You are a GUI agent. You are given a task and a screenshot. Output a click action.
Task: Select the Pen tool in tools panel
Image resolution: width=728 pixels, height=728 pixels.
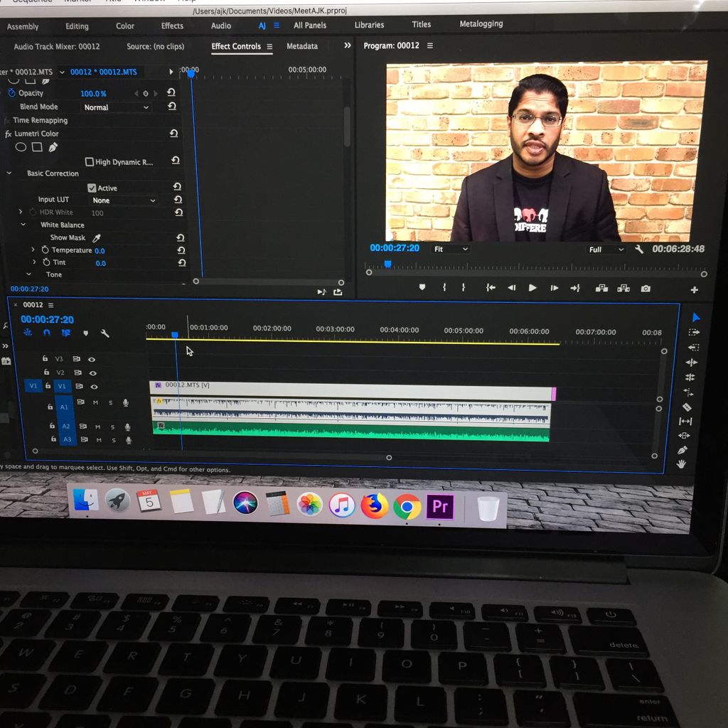tap(682, 450)
